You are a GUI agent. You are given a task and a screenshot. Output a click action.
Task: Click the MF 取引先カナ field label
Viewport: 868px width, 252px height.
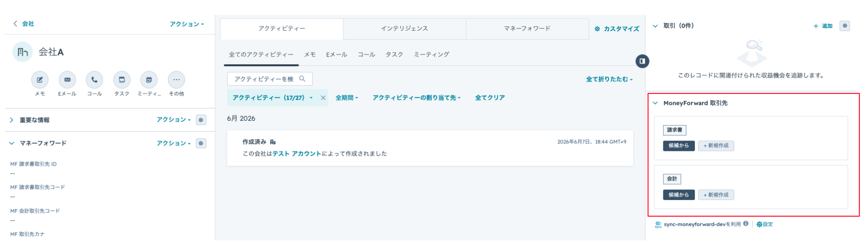pos(27,234)
